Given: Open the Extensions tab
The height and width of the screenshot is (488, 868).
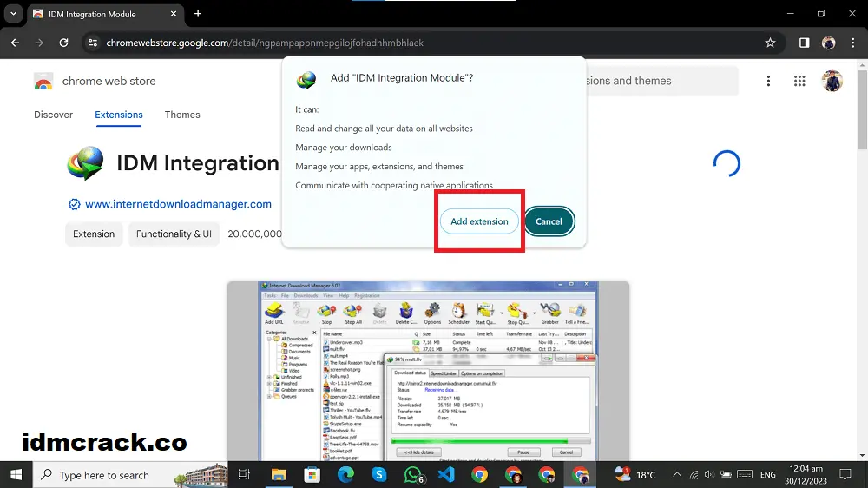Looking at the screenshot, I should tap(118, 115).
